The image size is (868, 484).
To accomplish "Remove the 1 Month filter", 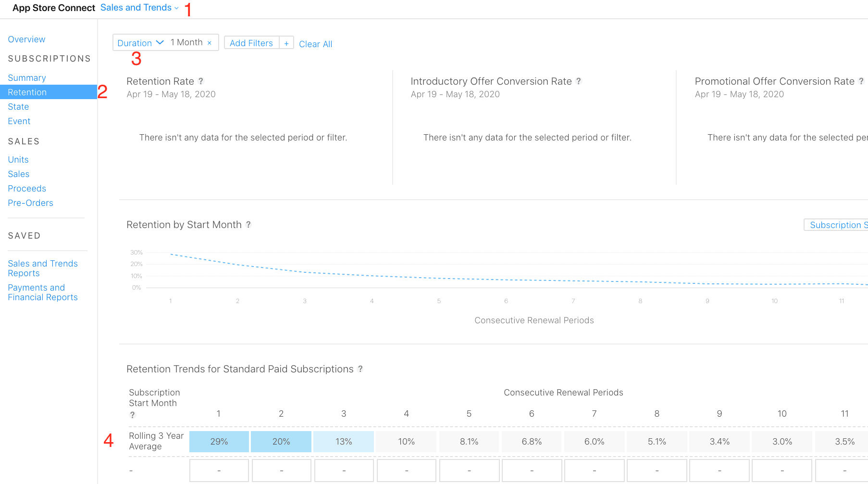I will [x=210, y=42].
